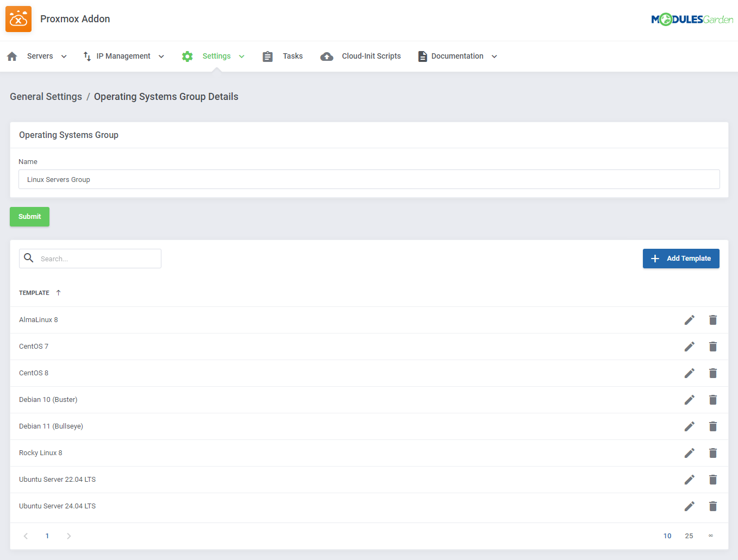Open Cloud-Init Scripts page
The height and width of the screenshot is (560, 738).
371,56
